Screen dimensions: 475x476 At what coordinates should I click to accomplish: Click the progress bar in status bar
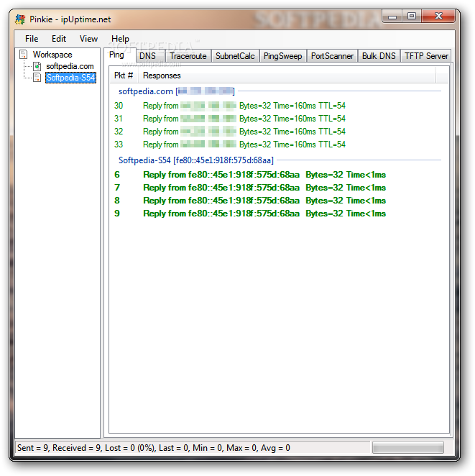tap(408, 448)
